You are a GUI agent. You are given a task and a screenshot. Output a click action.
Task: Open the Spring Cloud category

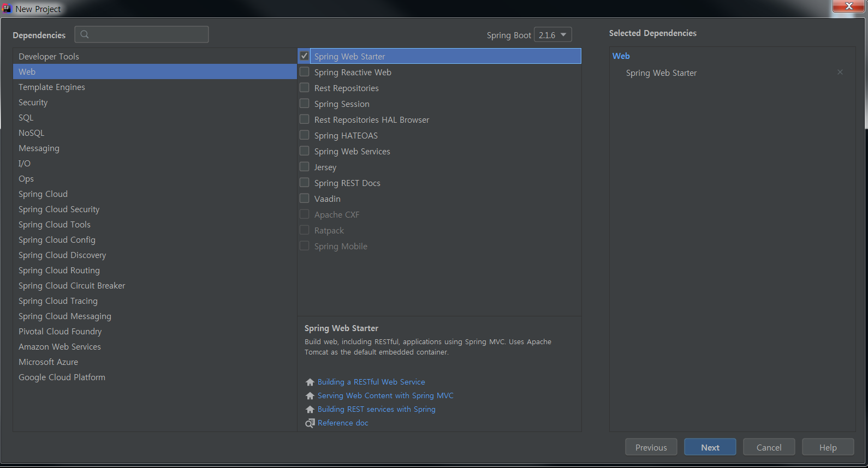coord(155,194)
